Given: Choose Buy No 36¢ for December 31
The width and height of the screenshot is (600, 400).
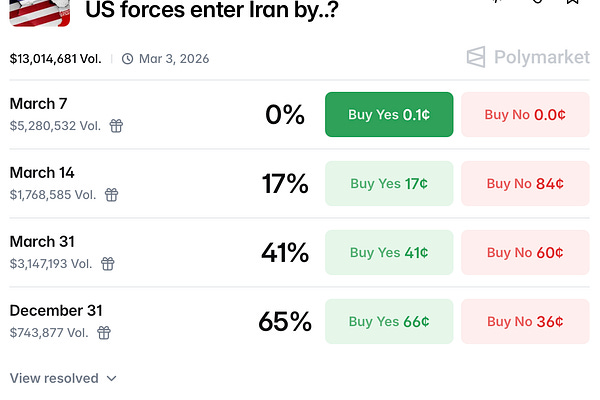Looking at the screenshot, I should pyautogui.click(x=525, y=322).
